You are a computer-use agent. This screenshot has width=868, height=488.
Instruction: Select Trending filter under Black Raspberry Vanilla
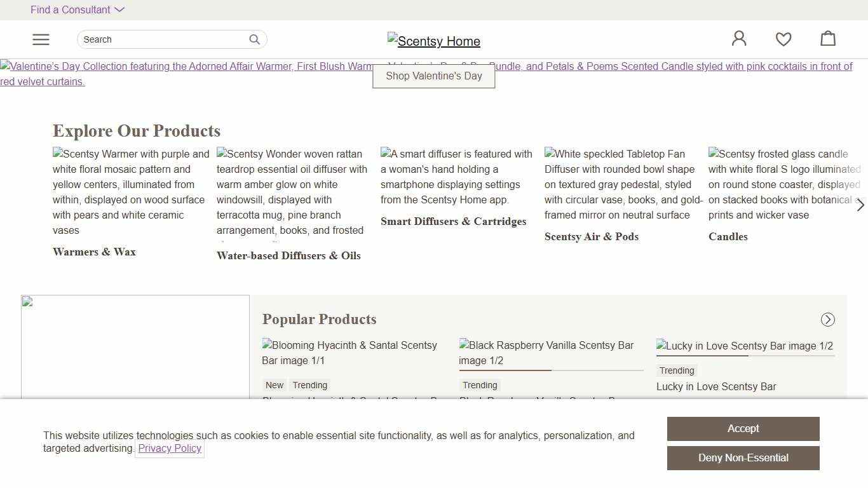pyautogui.click(x=480, y=385)
